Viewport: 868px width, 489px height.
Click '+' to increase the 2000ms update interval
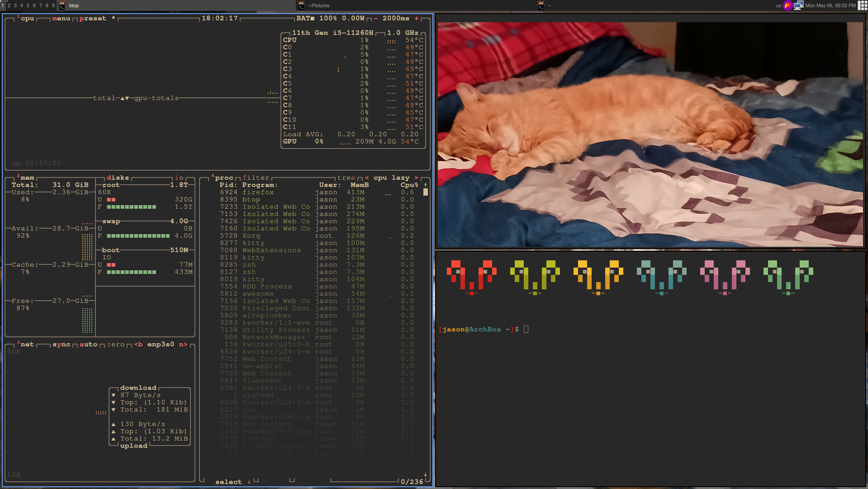tap(417, 19)
